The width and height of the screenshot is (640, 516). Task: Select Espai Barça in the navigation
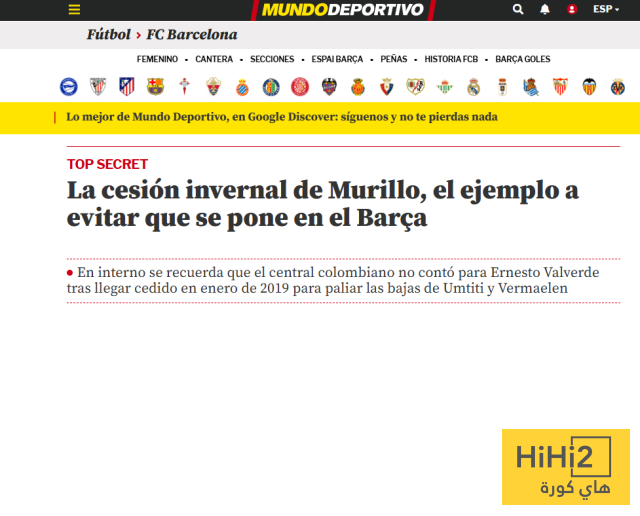tap(337, 59)
